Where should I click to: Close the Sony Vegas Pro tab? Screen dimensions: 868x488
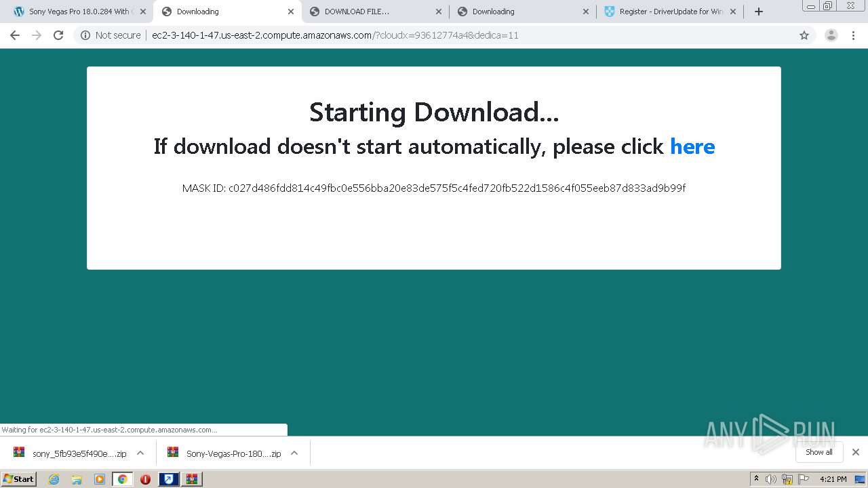(x=143, y=12)
